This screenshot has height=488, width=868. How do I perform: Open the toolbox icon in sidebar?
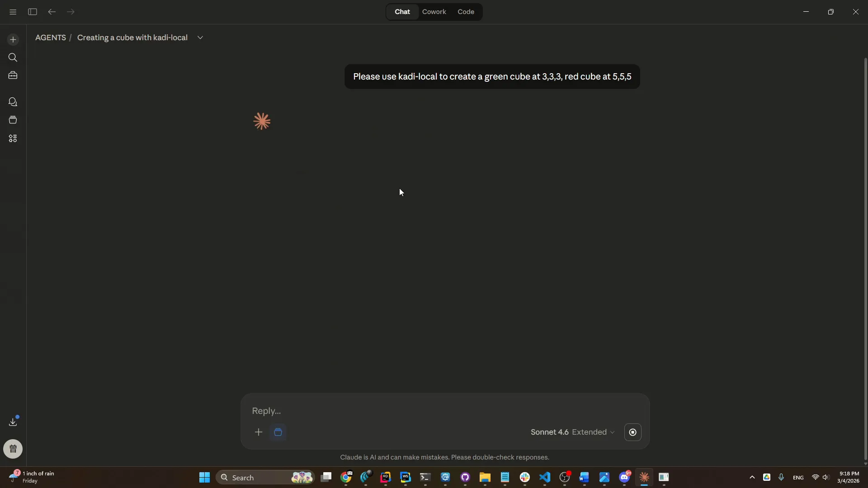coord(13,75)
